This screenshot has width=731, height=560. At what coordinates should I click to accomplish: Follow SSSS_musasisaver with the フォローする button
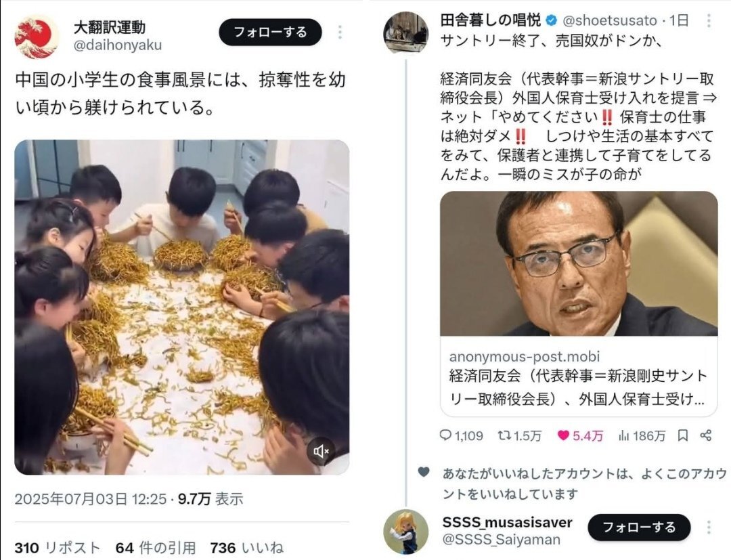coord(639,527)
